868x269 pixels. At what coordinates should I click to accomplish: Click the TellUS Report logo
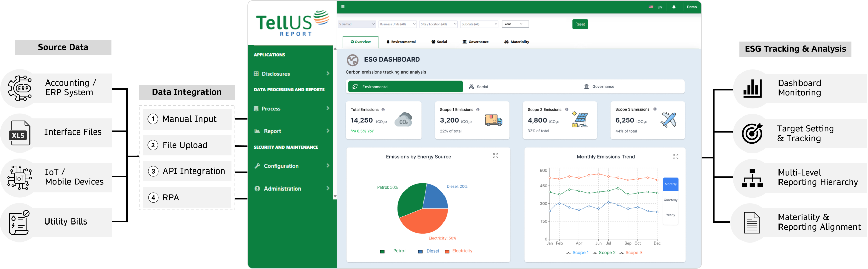click(x=292, y=23)
